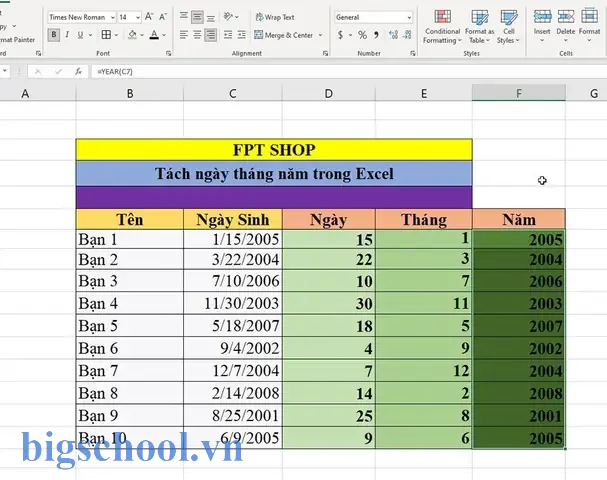This screenshot has height=480, width=607.
Task: Toggle Italic formatting
Action: [x=67, y=35]
